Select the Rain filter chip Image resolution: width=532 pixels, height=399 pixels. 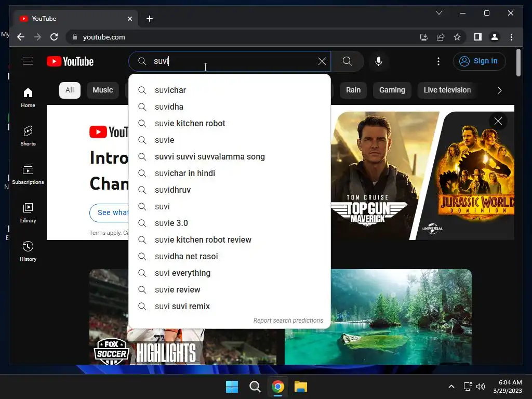pos(353,90)
